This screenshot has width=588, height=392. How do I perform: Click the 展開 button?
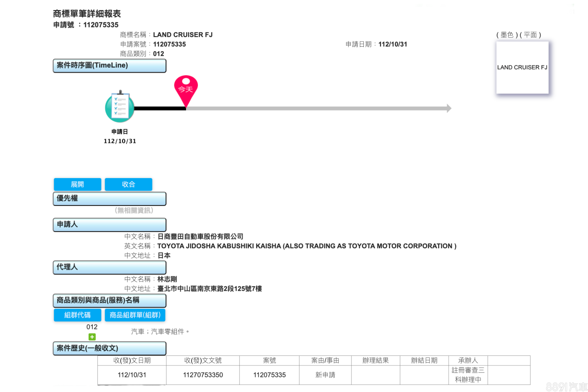(77, 184)
